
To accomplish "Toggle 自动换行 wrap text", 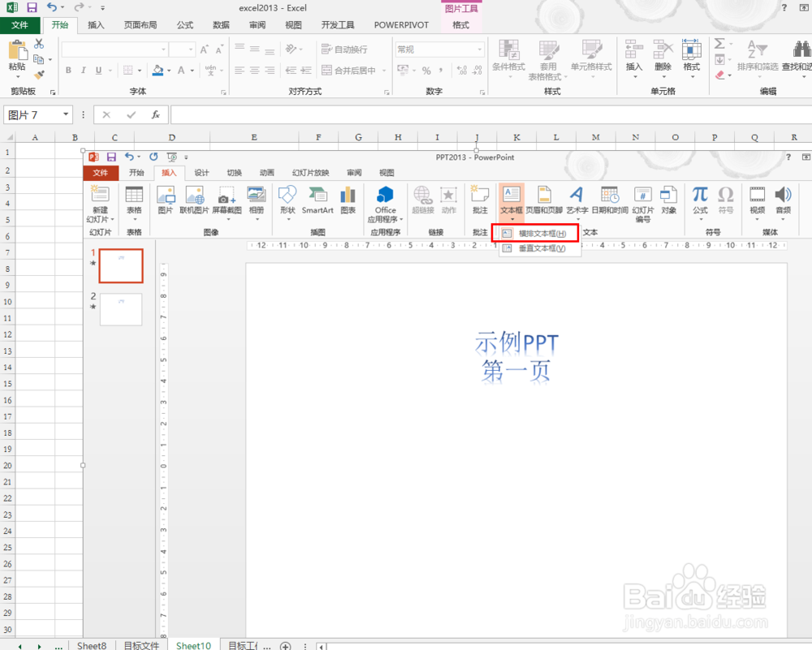I will (344, 50).
